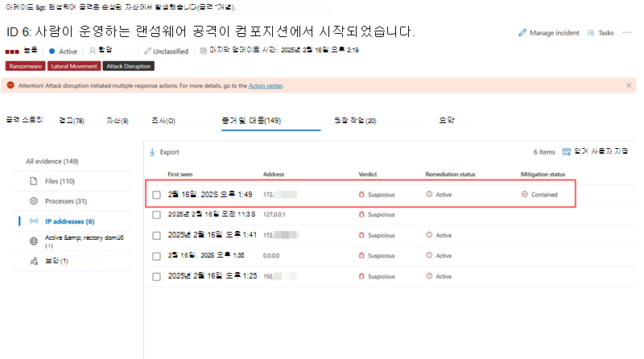Screen dimensions: 644x359
Task: Click Suspicious verdict icon for 127.0.0.1 row
Action: tap(361, 214)
